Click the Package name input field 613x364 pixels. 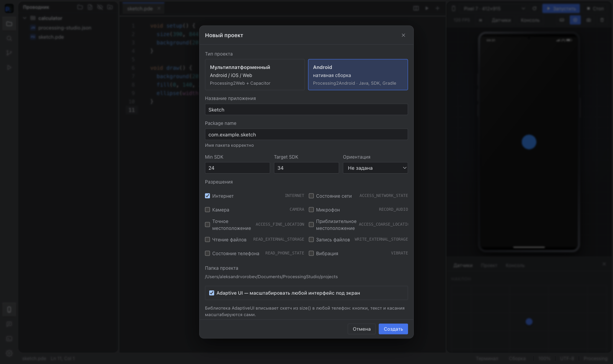(x=306, y=134)
